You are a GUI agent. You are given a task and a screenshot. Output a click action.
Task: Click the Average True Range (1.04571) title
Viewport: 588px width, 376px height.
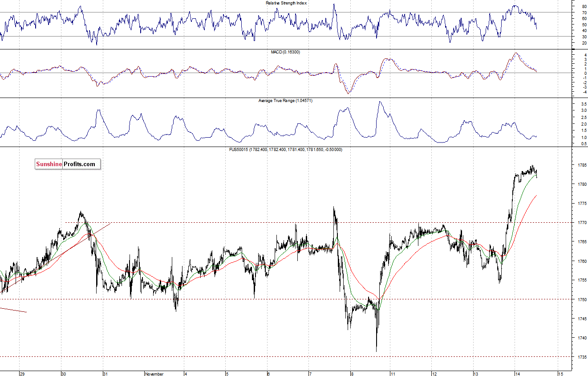[x=285, y=101]
